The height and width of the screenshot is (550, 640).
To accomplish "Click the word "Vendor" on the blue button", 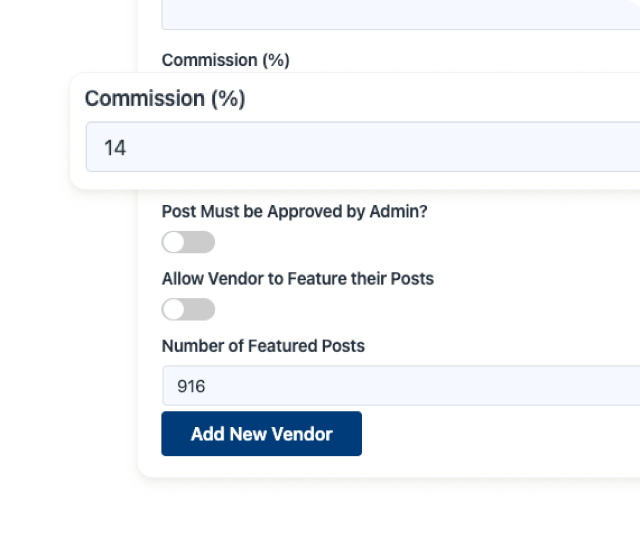I will coord(302,434).
